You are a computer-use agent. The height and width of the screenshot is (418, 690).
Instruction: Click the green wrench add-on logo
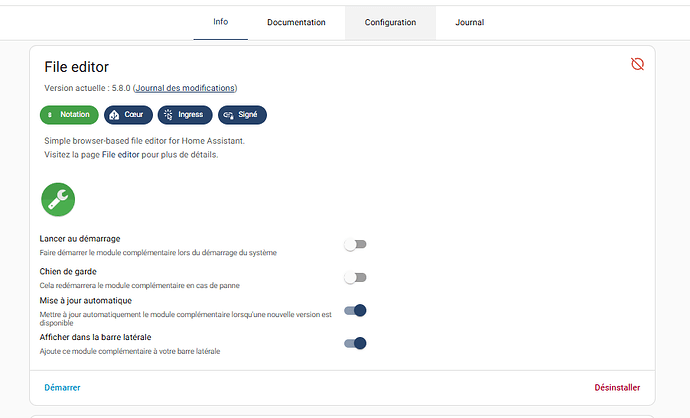(58, 199)
